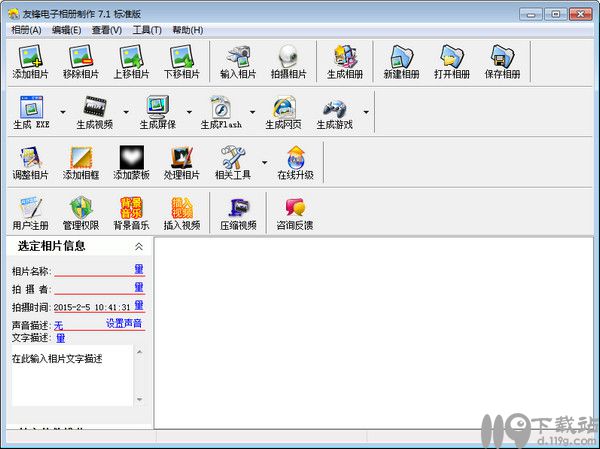The width and height of the screenshot is (600, 449).
Task: Click the description box scroll up arrow
Action: [x=139, y=352]
